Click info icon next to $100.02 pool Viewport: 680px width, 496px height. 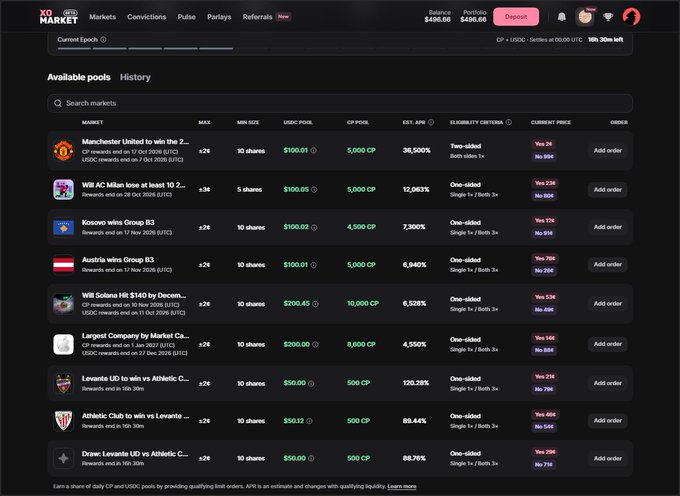pos(314,227)
